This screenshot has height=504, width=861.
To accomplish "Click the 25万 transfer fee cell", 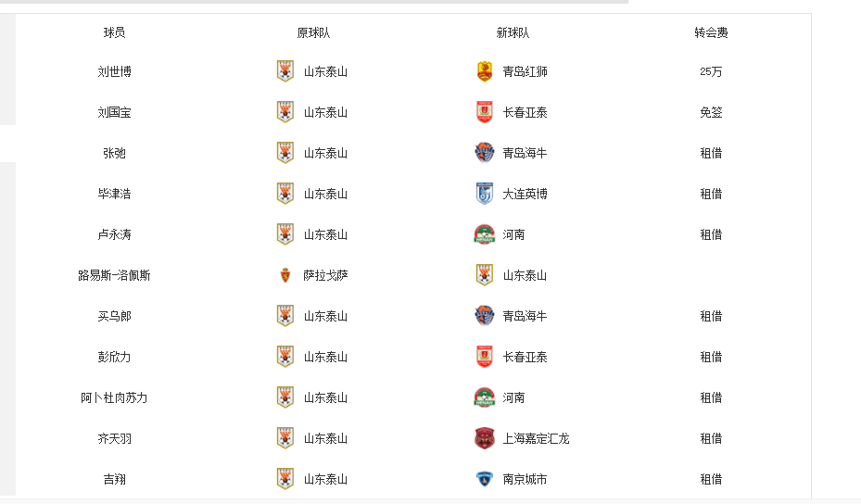I will pyautogui.click(x=711, y=71).
